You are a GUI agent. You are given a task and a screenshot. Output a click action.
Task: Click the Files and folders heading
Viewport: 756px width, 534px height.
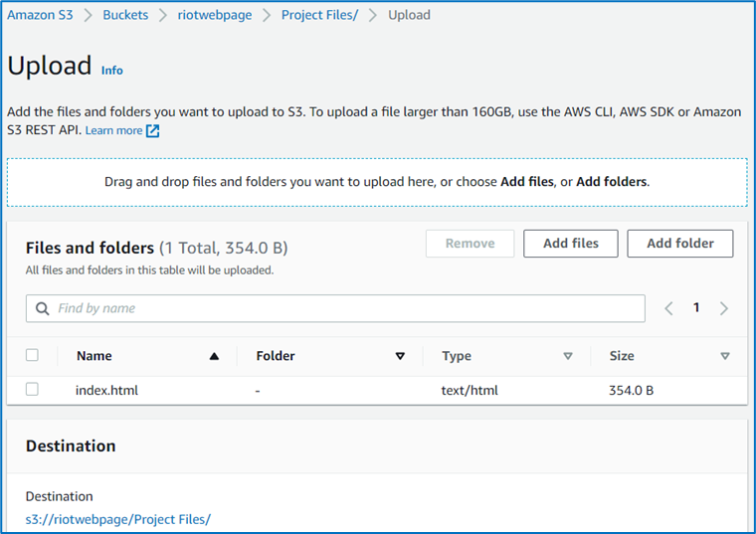[90, 248]
